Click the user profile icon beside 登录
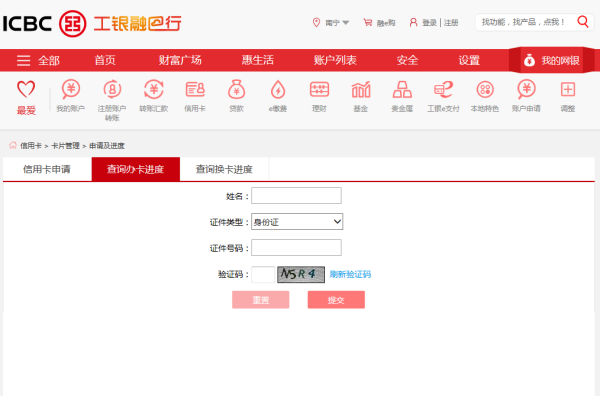The height and width of the screenshot is (396, 600). coord(413,23)
